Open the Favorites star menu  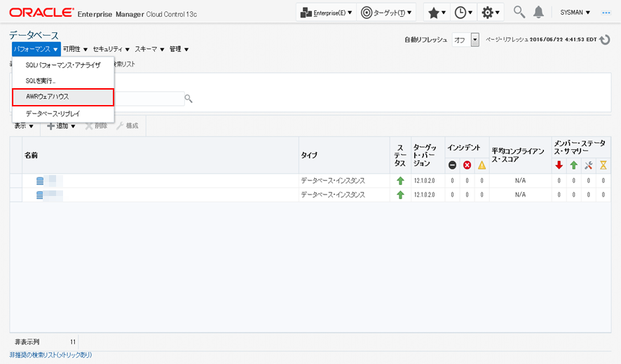pos(437,13)
